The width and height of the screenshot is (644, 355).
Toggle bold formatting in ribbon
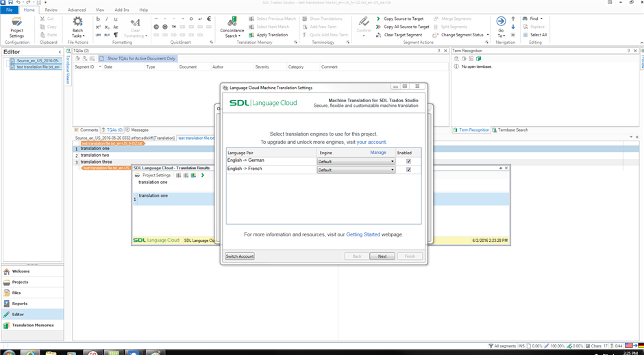[98, 19]
